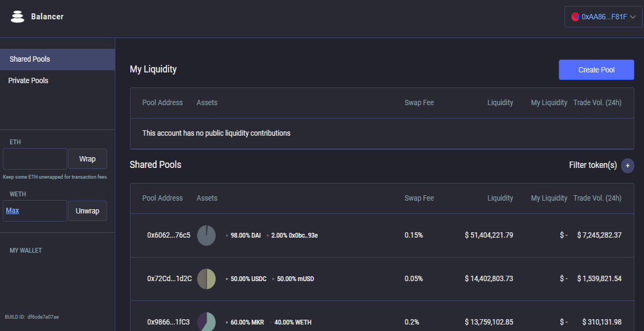The width and height of the screenshot is (644, 331).
Task: Click Trade Vol. (24h) header in Shared Pools
Action: coord(597,198)
